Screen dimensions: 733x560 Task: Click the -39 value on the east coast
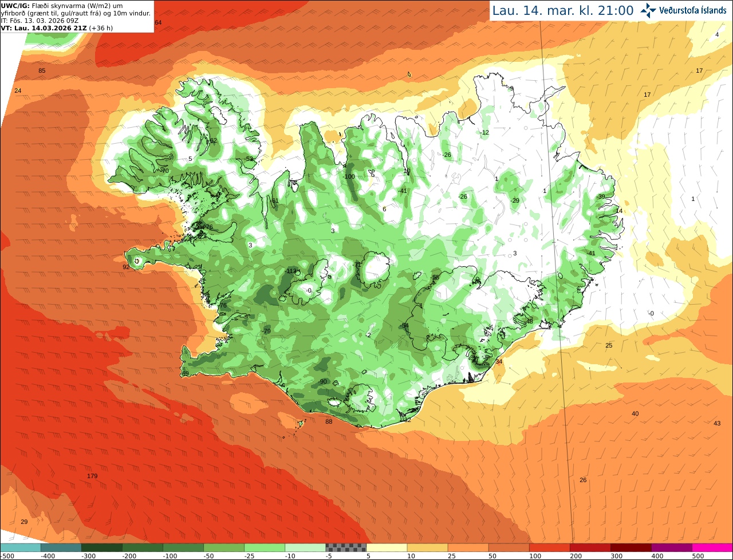click(x=601, y=196)
